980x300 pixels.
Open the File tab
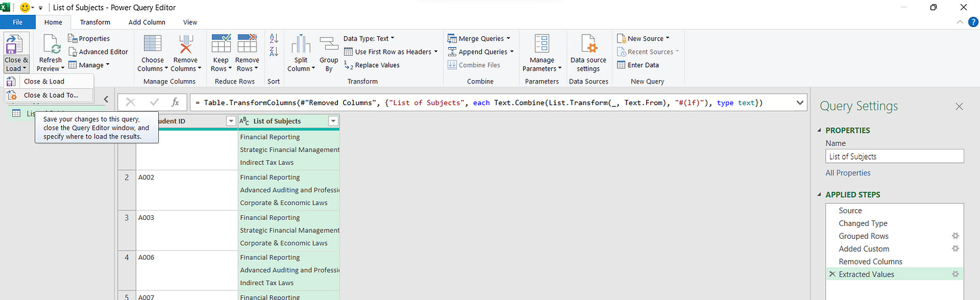(18, 22)
